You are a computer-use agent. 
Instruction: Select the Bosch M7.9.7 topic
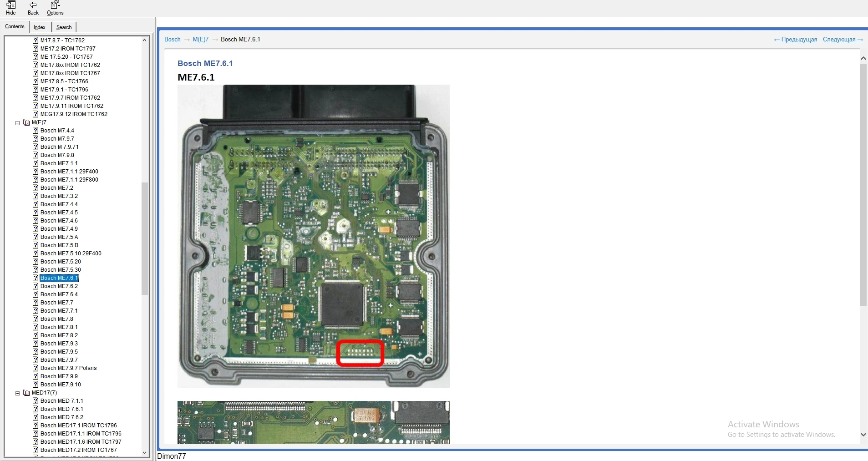[x=57, y=139]
